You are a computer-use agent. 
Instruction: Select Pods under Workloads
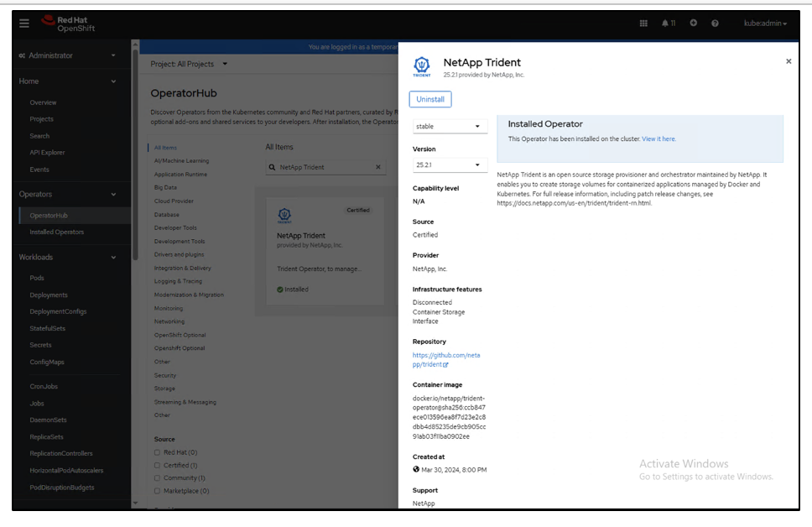tap(37, 278)
